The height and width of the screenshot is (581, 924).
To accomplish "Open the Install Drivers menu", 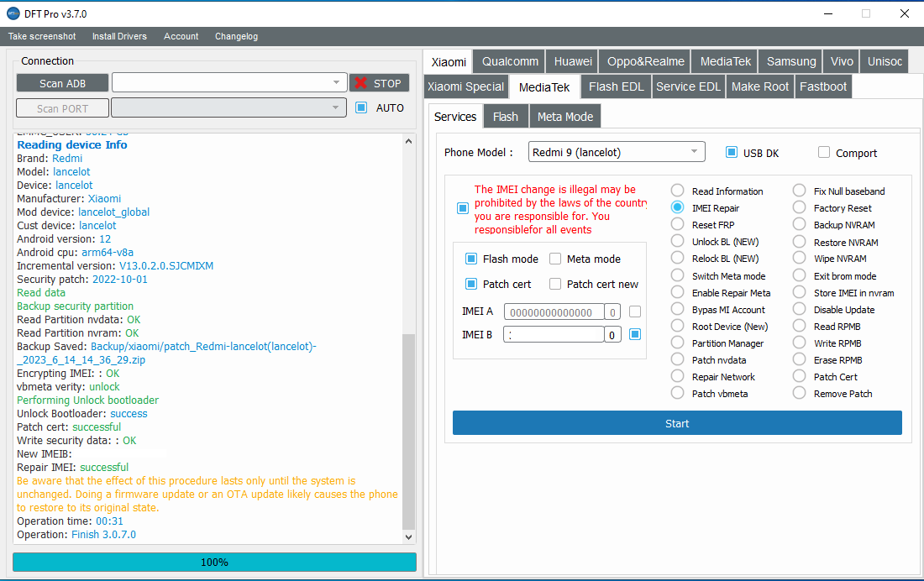I will pyautogui.click(x=119, y=37).
